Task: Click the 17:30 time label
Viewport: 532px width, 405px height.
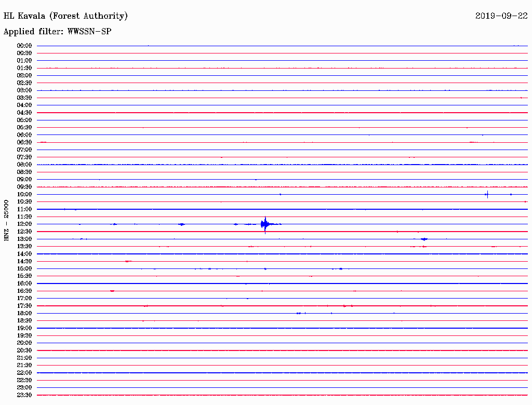Action: pos(24,306)
